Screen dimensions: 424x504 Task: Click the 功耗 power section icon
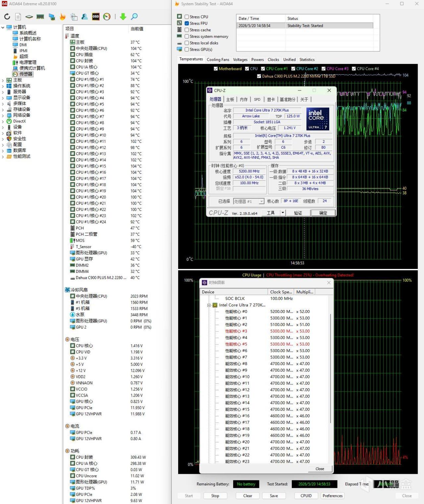pyautogui.click(x=67, y=451)
